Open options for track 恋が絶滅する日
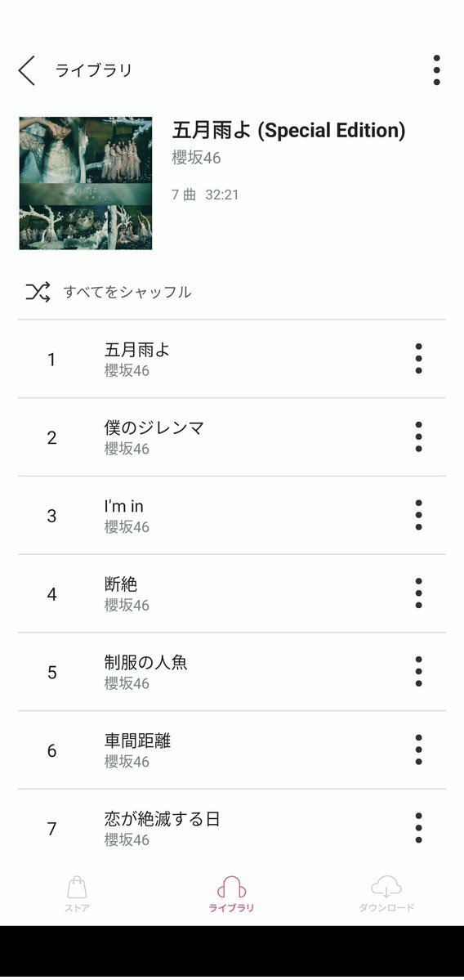This screenshot has height=980, width=464. pyautogui.click(x=418, y=827)
